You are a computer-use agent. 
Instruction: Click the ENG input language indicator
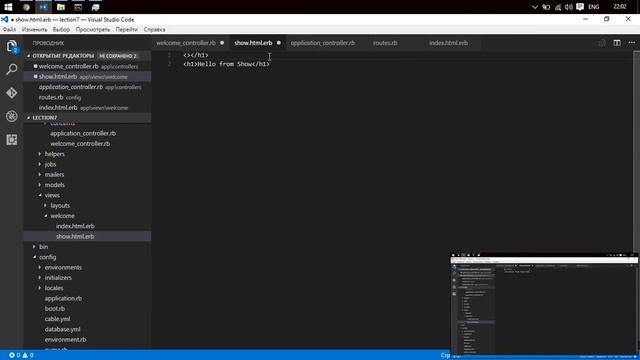[593, 7]
